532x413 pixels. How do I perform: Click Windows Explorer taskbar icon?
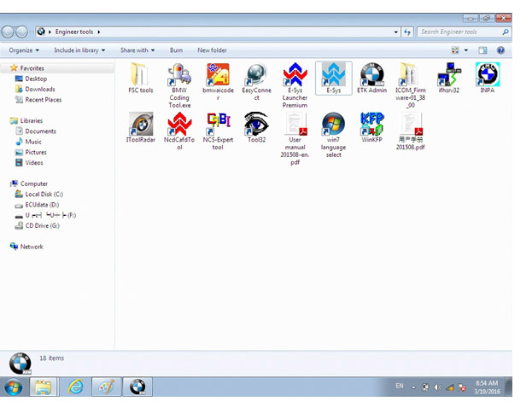click(44, 387)
